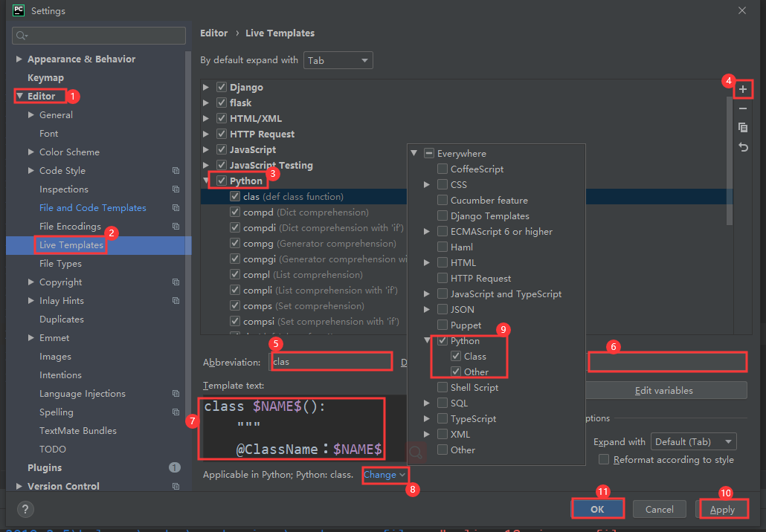The height and width of the screenshot is (532, 766).
Task: Check the Puppet context checkbox
Action: coord(442,325)
